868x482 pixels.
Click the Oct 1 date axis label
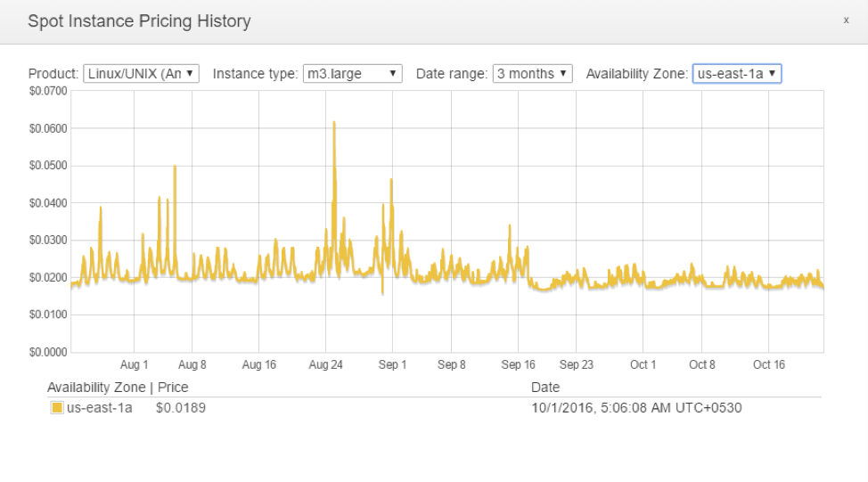(643, 364)
